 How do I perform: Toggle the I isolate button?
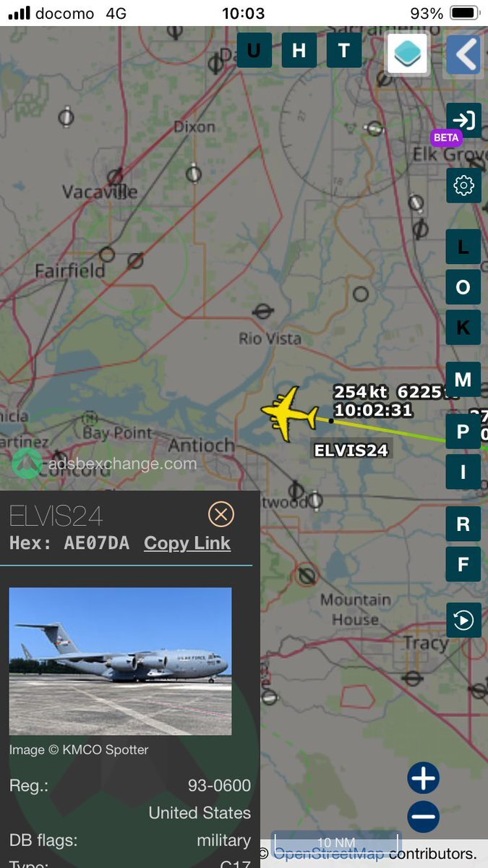(463, 472)
